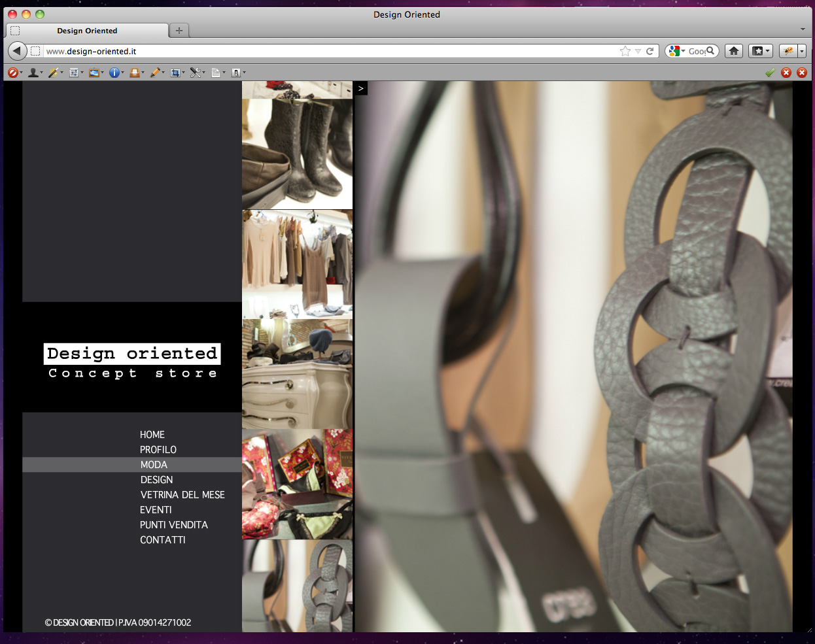The image size is (815, 644).
Task: Launch Firebug with the bug icon
Action: click(x=788, y=51)
